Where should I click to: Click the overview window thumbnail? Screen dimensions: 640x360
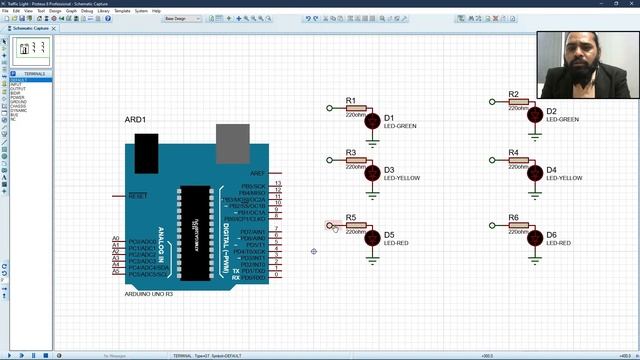(31, 51)
